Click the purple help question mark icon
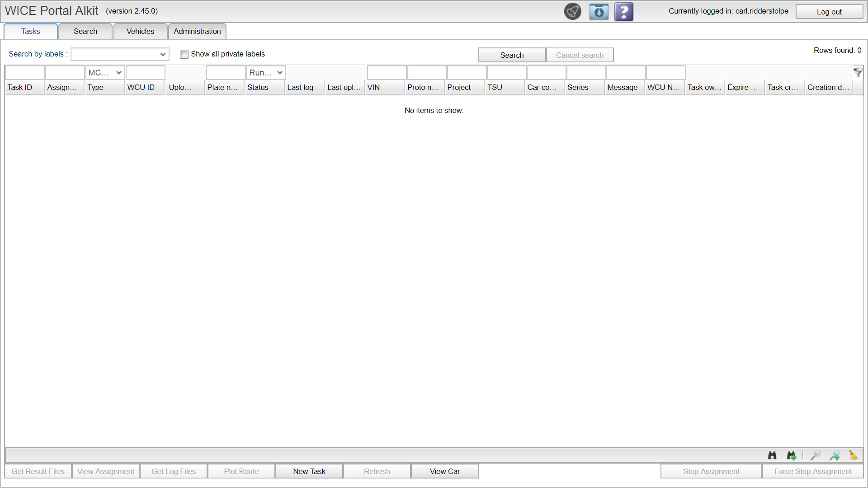This screenshot has height=488, width=868. pyautogui.click(x=623, y=11)
